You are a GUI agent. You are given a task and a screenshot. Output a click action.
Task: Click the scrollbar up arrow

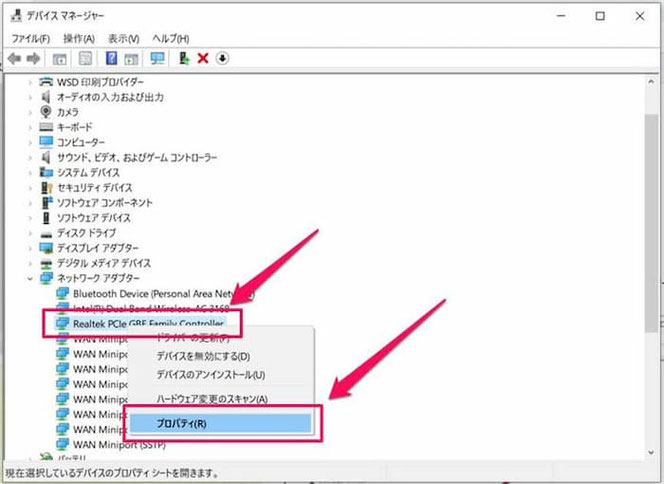650,82
